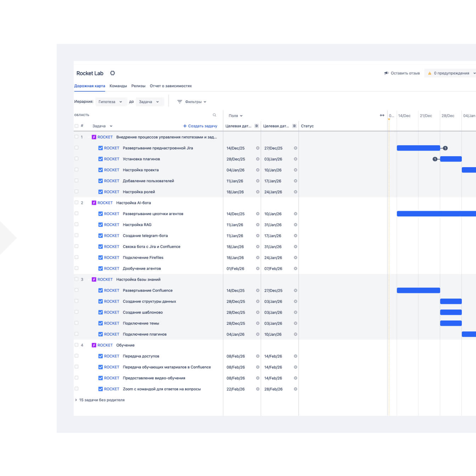476x476 pixels.
Task: Expand the 15 задачи без родителя group
Action: 76,400
